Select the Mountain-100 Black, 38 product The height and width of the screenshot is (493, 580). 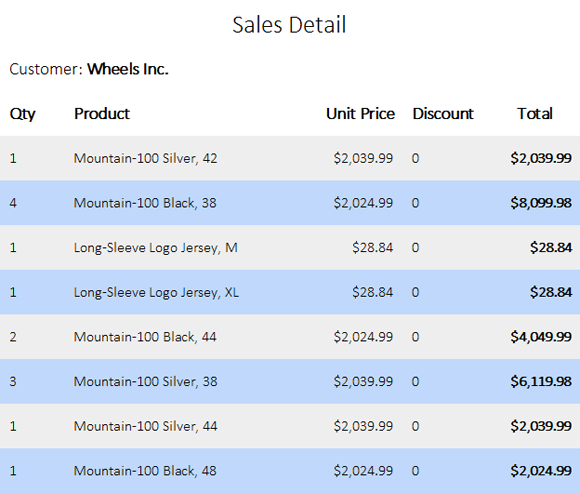click(145, 203)
